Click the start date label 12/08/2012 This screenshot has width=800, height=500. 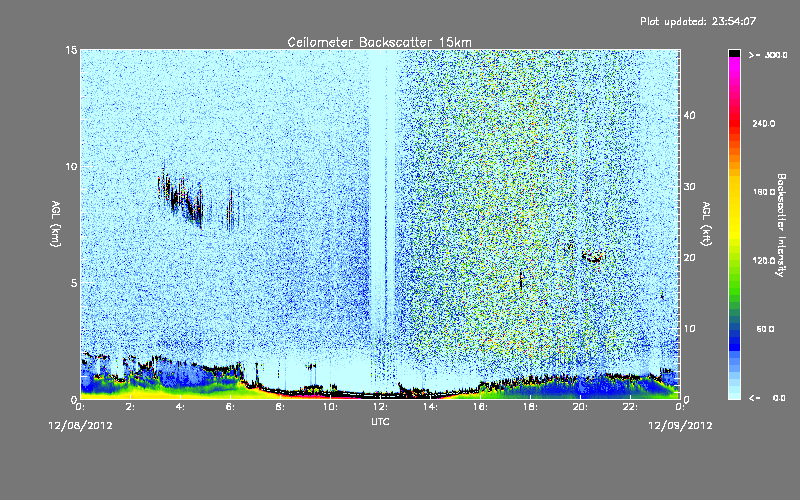click(x=81, y=425)
